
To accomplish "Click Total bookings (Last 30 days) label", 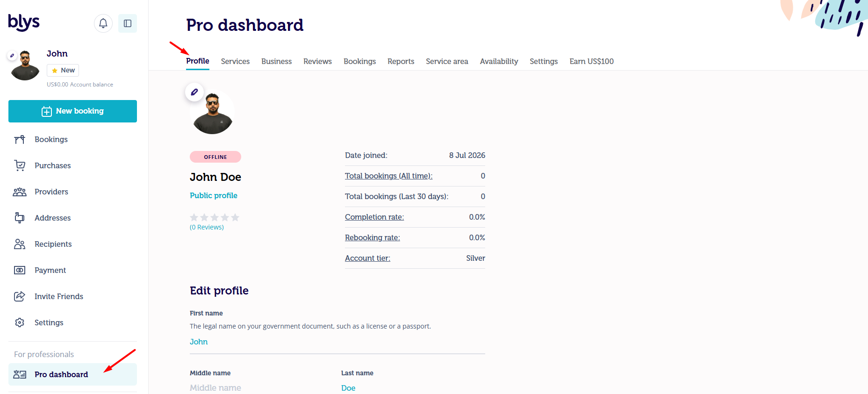I will [396, 196].
